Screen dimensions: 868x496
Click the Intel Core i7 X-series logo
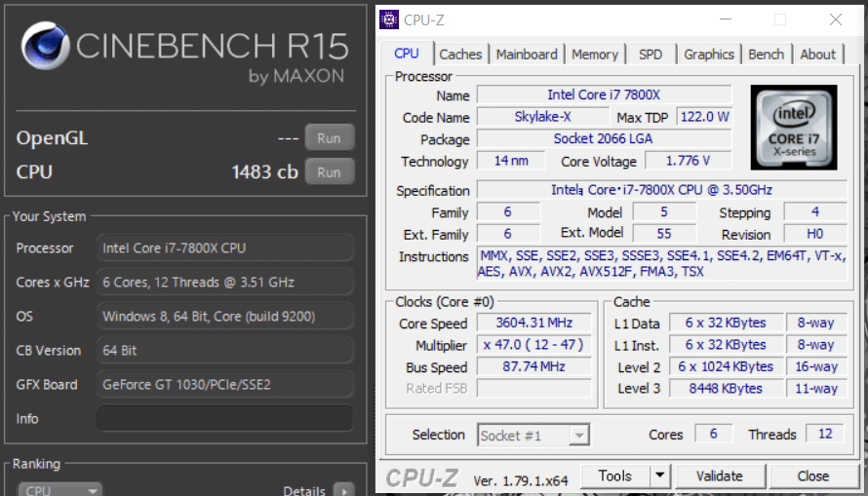(x=793, y=128)
